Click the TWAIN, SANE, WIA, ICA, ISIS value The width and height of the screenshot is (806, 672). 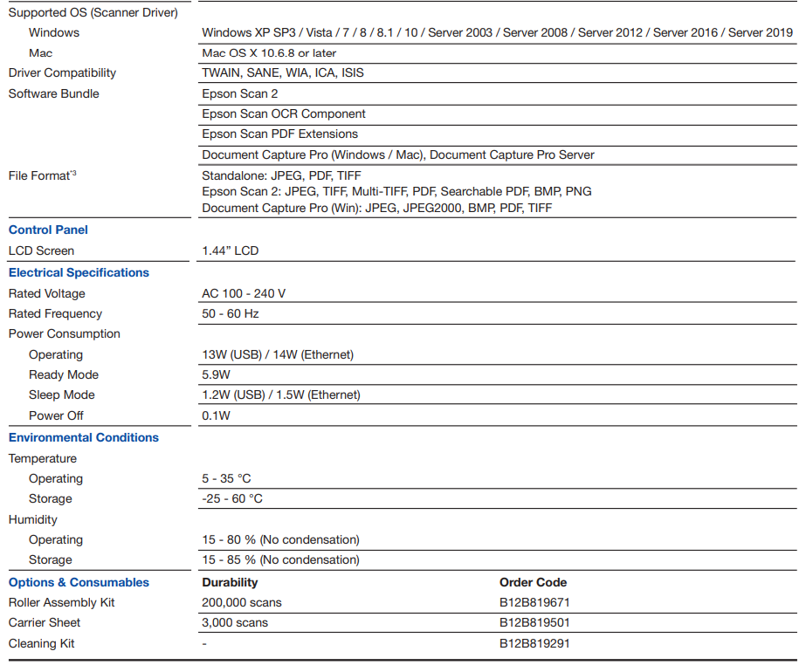click(x=283, y=73)
